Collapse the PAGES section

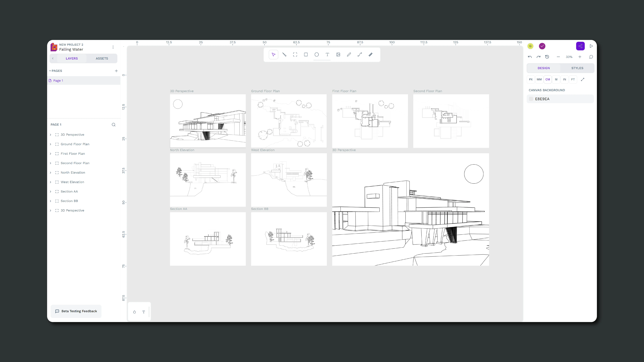coord(50,71)
